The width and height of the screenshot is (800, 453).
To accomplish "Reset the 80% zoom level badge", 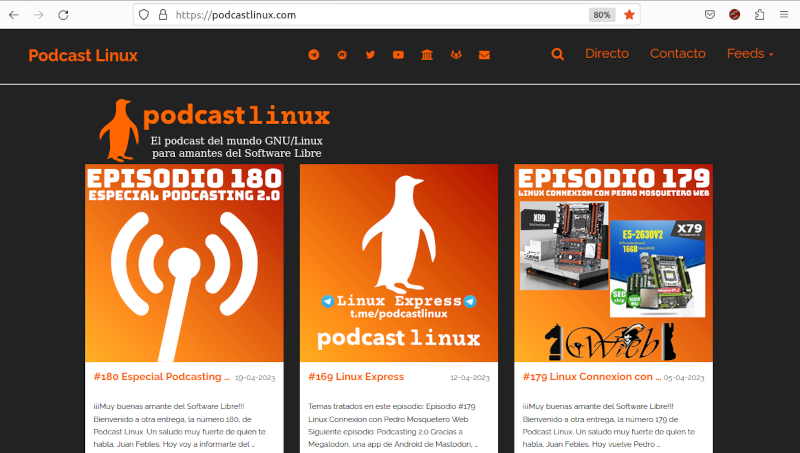I will 602,15.
